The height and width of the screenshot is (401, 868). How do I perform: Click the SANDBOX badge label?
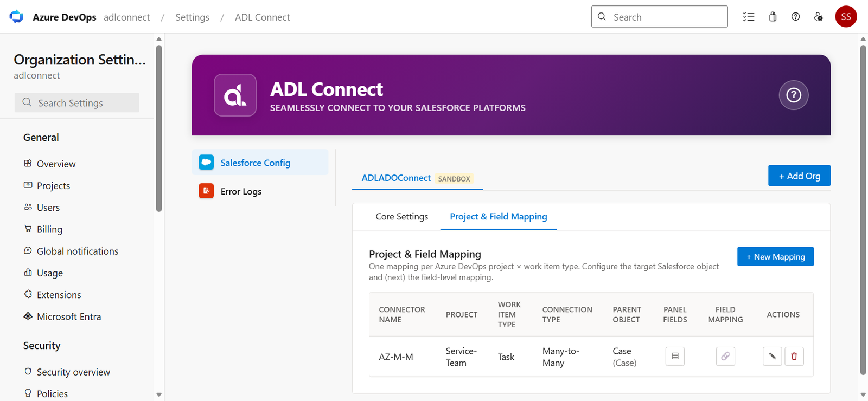454,179
